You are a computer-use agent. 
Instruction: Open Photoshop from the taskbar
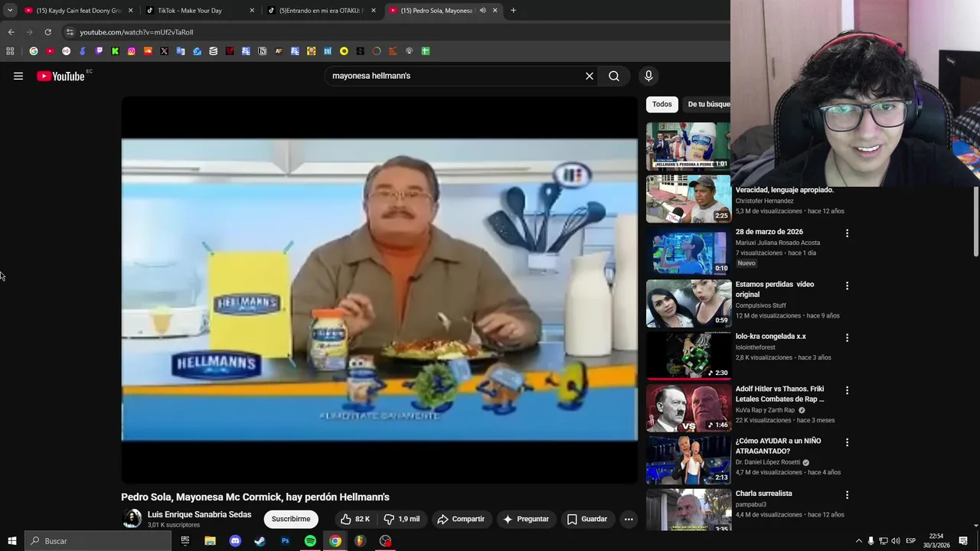[285, 541]
